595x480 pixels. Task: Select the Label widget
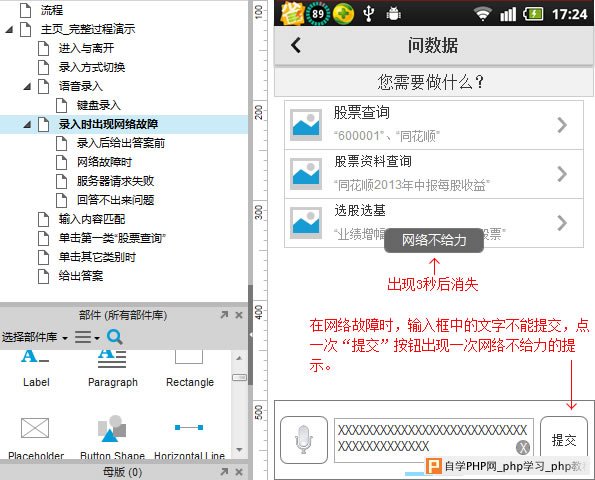pos(36,369)
